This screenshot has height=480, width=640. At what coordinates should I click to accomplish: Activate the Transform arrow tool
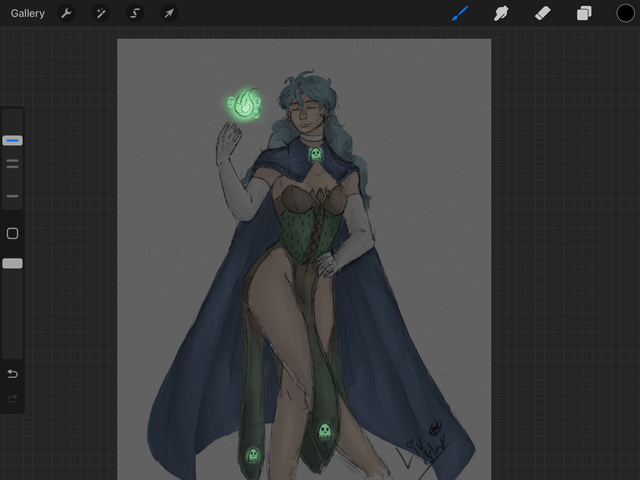168,14
